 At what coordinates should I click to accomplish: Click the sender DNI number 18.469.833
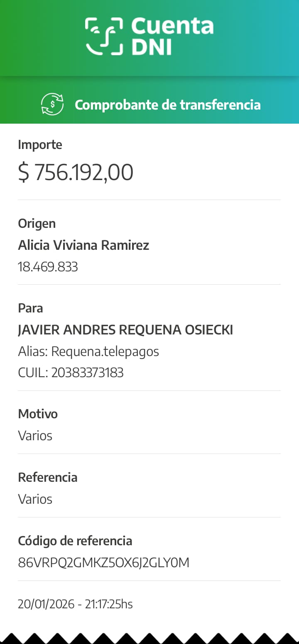pos(48,266)
